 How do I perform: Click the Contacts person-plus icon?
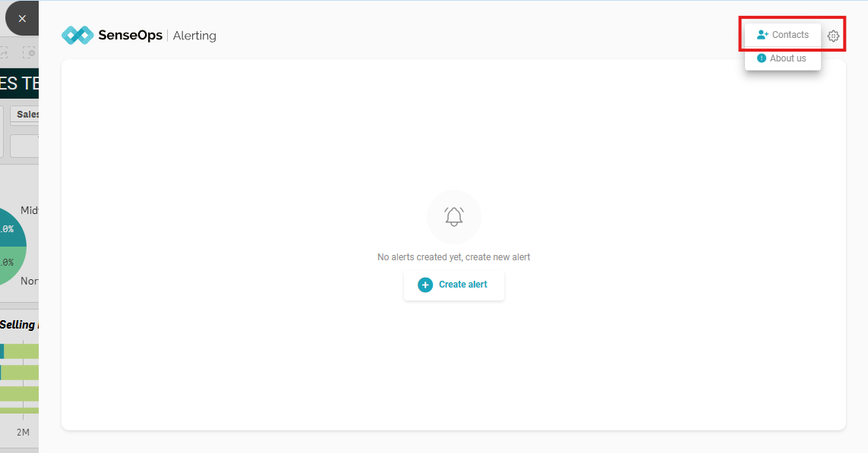point(762,35)
